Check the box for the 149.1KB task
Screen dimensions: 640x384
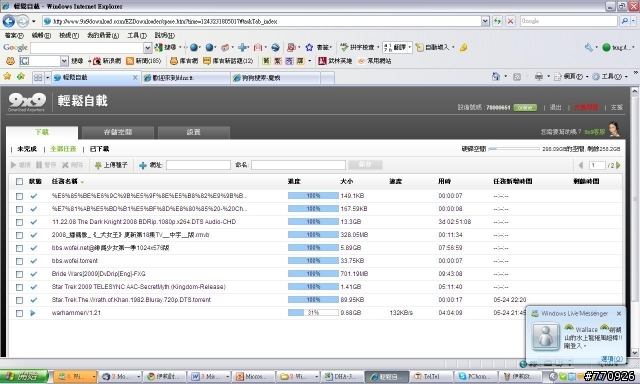pyautogui.click(x=19, y=196)
